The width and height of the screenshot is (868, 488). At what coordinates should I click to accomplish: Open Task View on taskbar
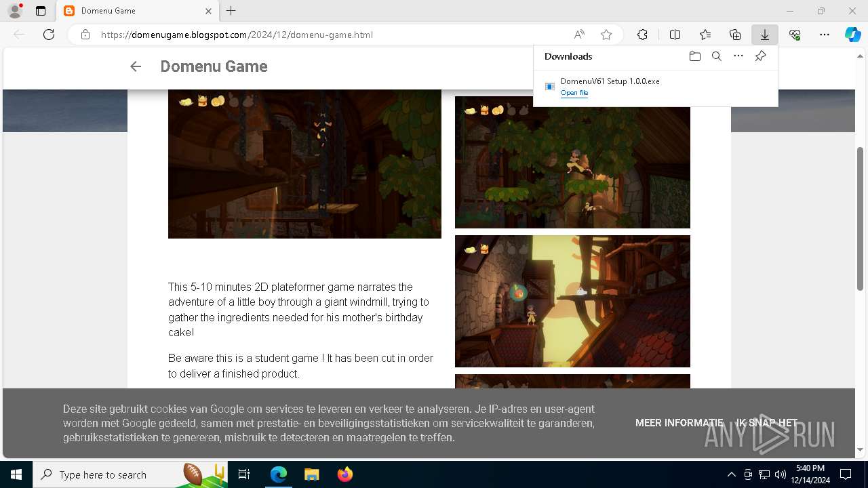pyautogui.click(x=244, y=474)
